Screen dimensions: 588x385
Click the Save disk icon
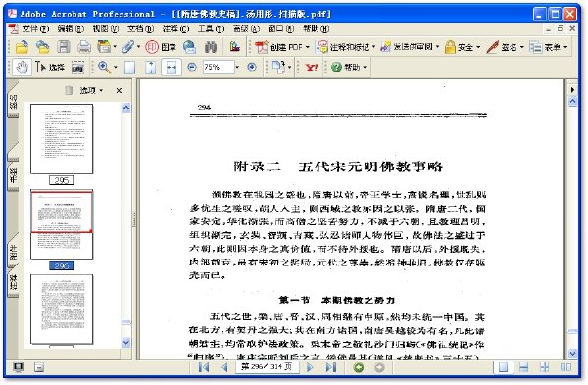[64, 47]
